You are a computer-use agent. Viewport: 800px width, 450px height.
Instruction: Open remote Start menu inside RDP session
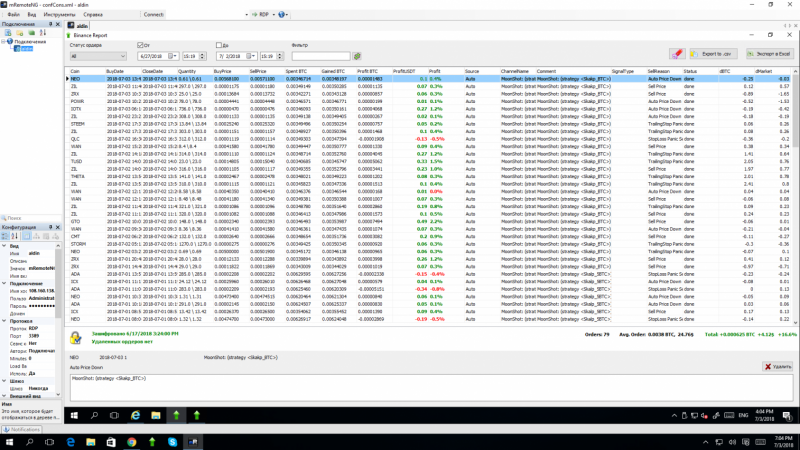74,415
